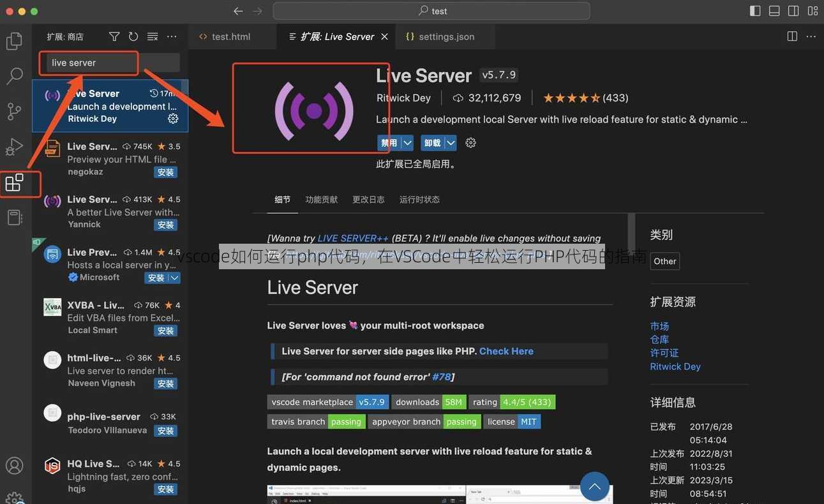The height and width of the screenshot is (504, 824).
Task: Expand the 卸载 dropdown arrow
Action: click(451, 143)
